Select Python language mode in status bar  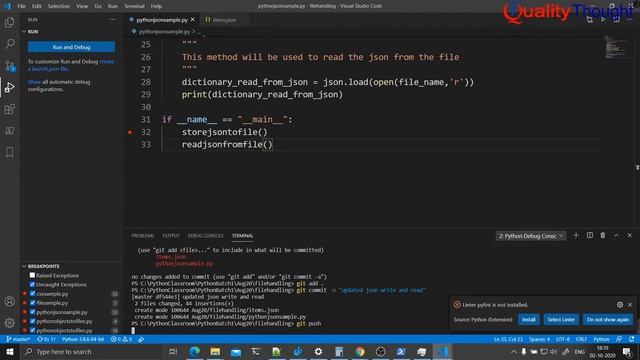click(x=601, y=339)
